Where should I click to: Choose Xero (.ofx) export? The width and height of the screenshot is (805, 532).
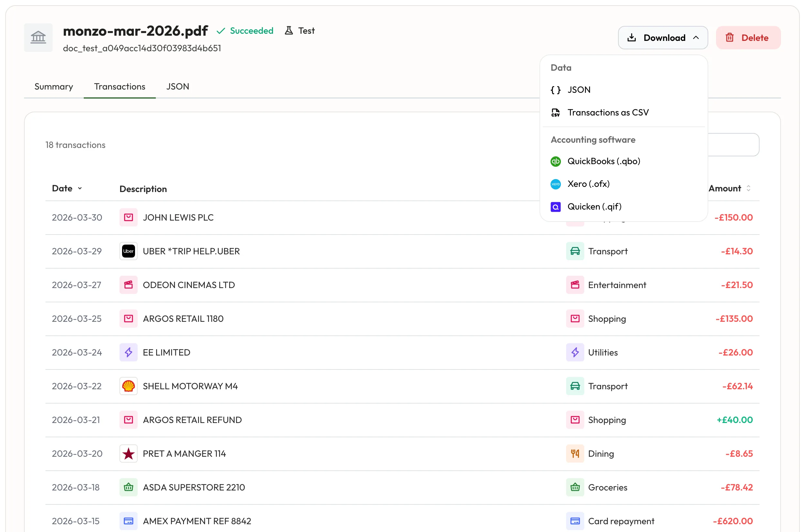(x=623, y=184)
